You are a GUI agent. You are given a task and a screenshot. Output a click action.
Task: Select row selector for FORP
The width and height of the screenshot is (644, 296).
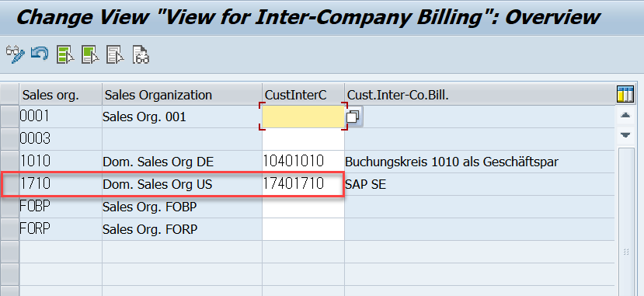pyautogui.click(x=9, y=229)
